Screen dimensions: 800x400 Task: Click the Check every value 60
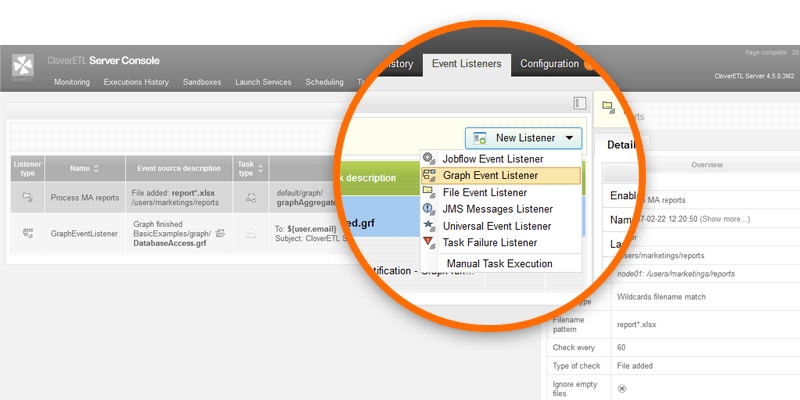621,347
